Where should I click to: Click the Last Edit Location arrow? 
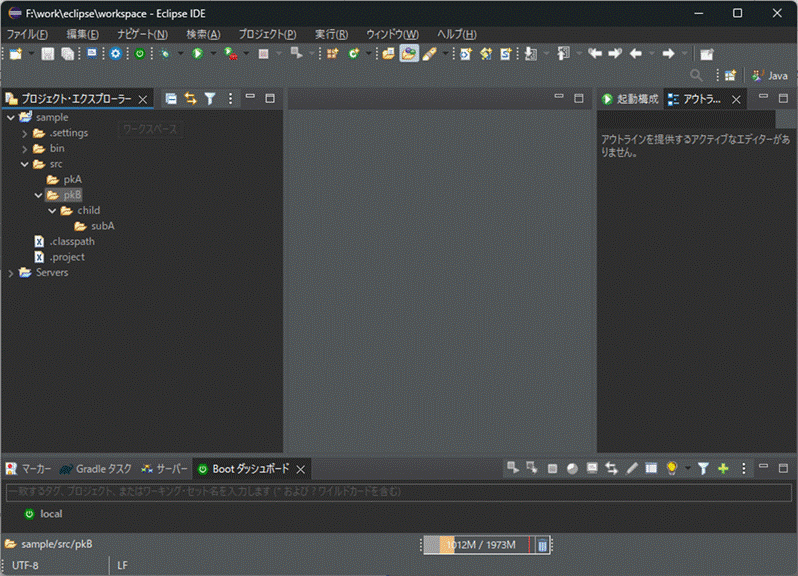(595, 53)
